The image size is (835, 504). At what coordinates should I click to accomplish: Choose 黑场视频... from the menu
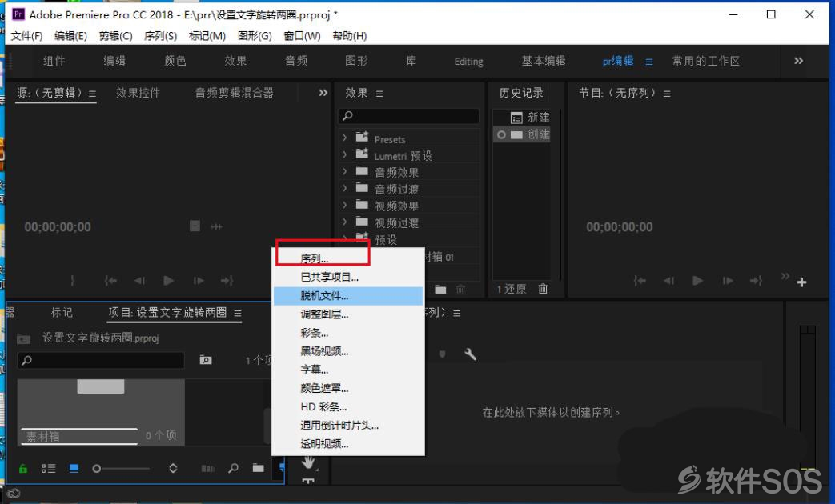tap(347, 351)
